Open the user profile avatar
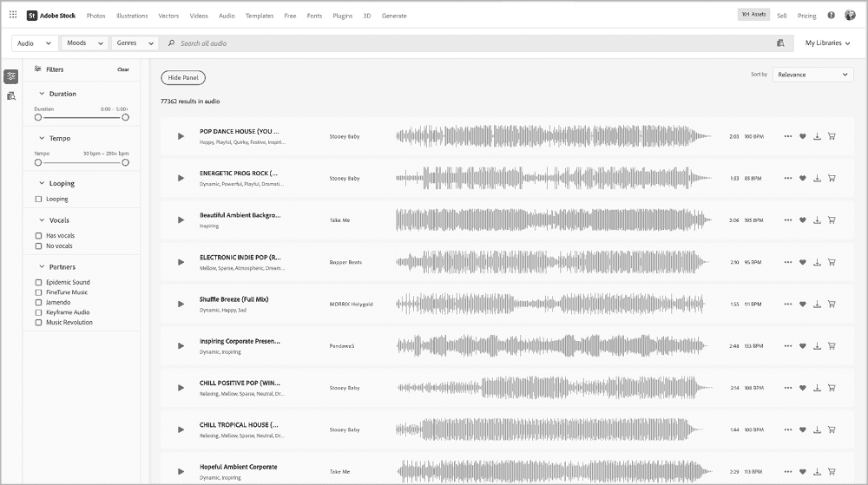This screenshot has height=485, width=868. coord(850,16)
